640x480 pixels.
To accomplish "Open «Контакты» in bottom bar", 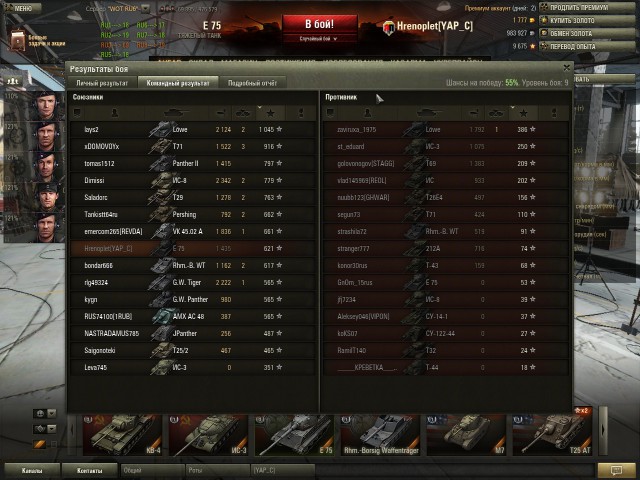I will [89, 471].
